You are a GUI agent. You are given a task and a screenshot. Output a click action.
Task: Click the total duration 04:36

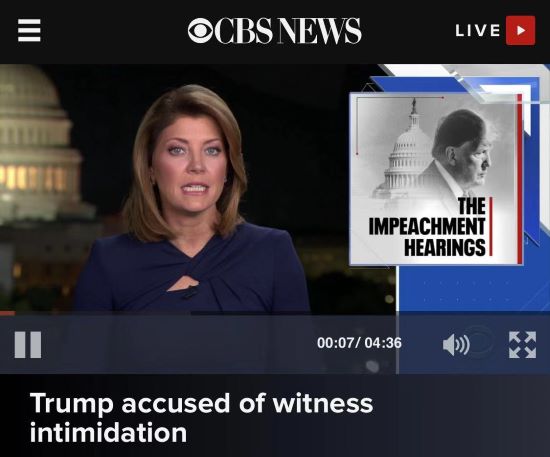click(383, 343)
